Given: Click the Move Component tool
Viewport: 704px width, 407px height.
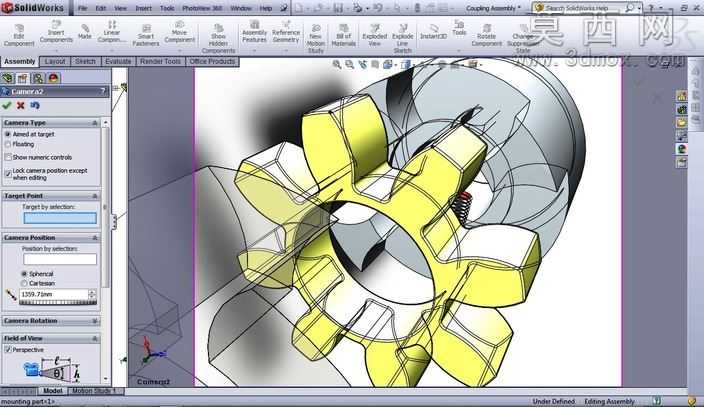Looking at the screenshot, I should coord(179,31).
